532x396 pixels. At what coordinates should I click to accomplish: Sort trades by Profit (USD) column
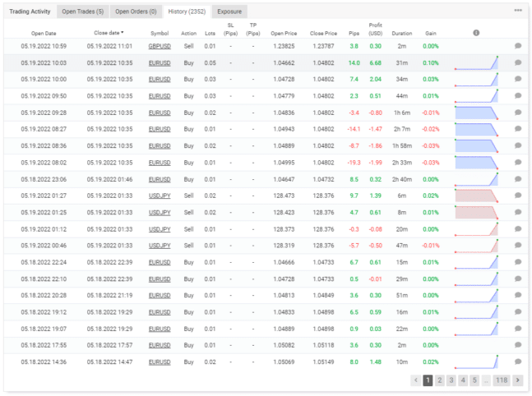(x=376, y=30)
